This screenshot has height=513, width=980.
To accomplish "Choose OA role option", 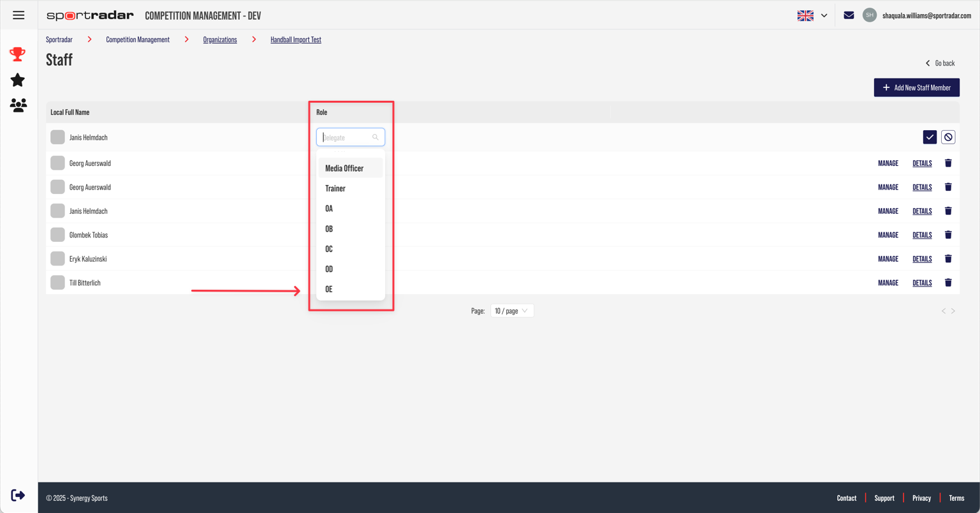I will tap(351, 209).
